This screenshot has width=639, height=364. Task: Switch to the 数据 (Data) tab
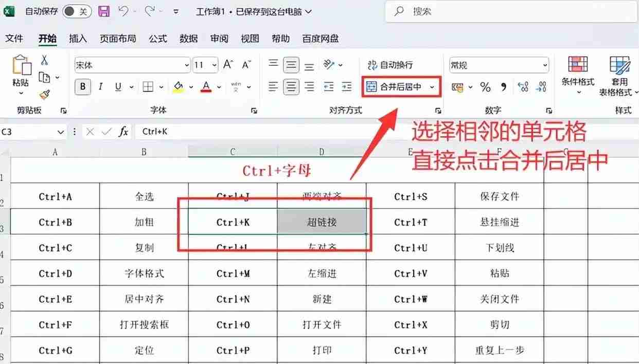click(189, 39)
